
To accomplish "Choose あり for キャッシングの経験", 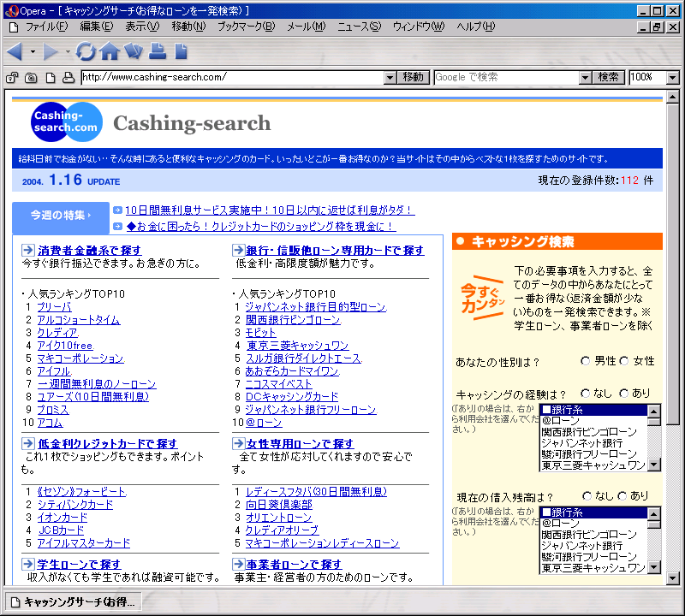I will (x=624, y=394).
